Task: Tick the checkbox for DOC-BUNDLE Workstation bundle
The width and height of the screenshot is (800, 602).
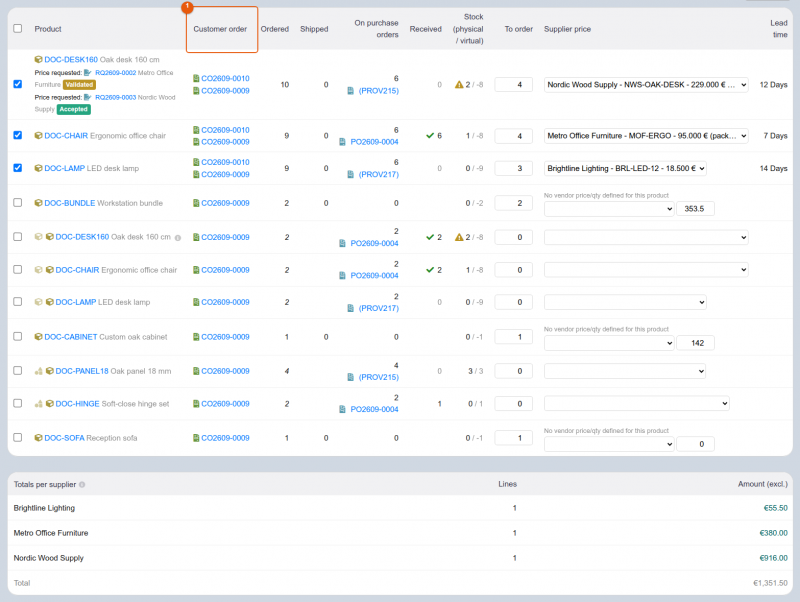Action: [x=18, y=203]
